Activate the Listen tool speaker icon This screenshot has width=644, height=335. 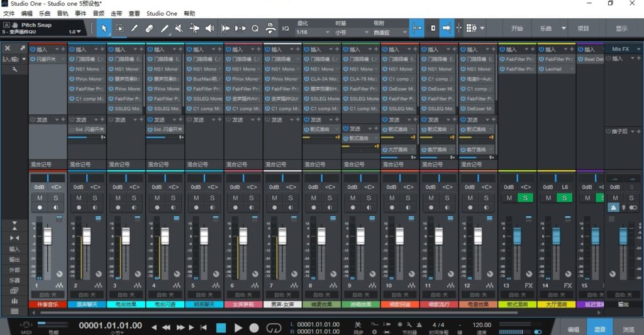pyautogui.click(x=210, y=28)
